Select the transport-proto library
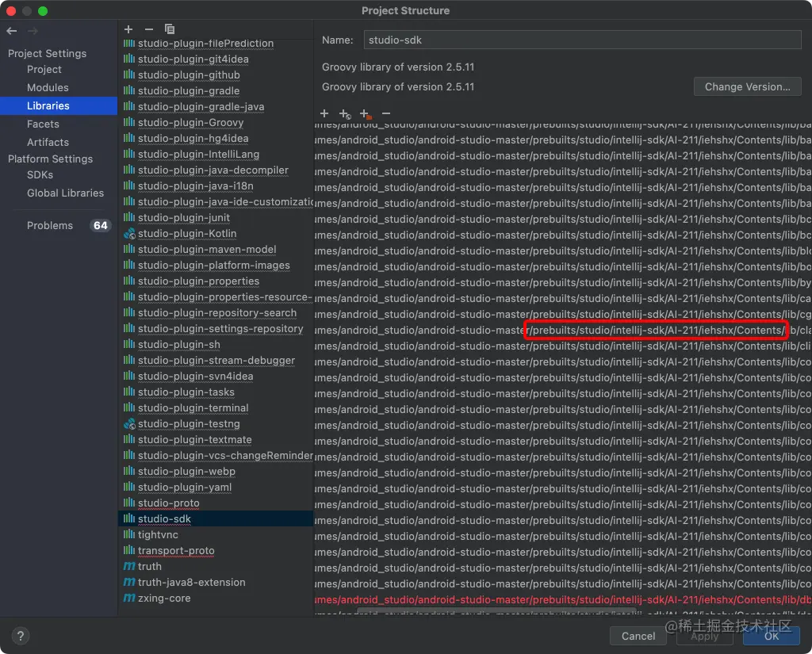 [x=175, y=550]
